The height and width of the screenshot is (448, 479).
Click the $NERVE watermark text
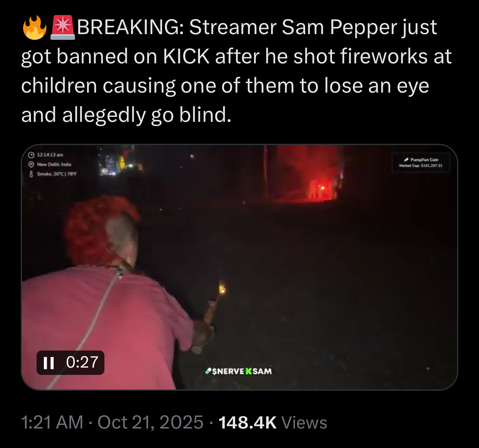(228, 371)
